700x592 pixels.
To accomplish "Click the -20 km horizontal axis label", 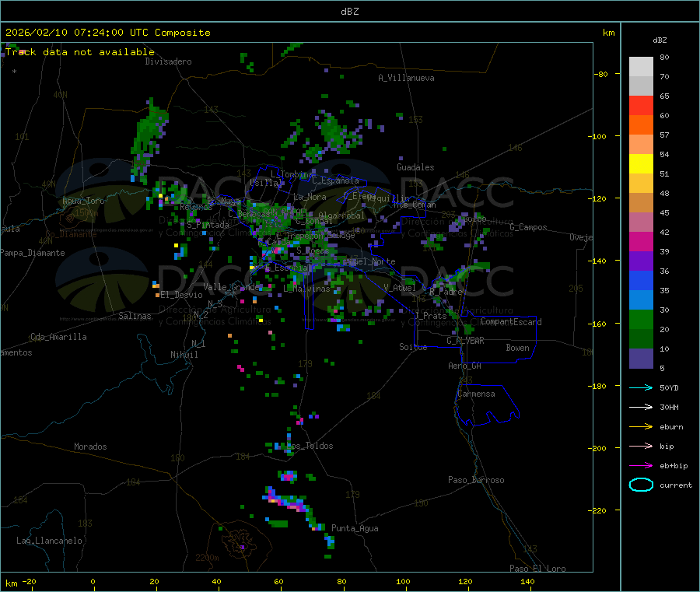I will coord(29,581).
